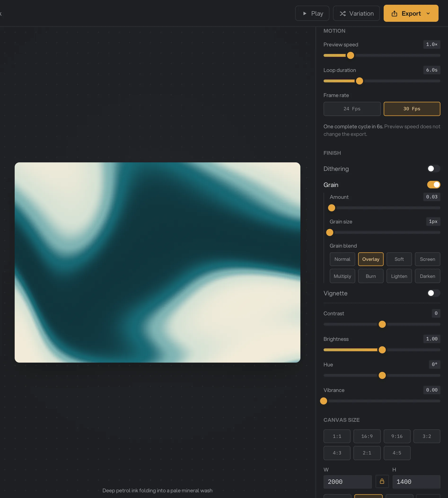
Task: Click the Hue value 0°
Action: pyautogui.click(x=434, y=365)
